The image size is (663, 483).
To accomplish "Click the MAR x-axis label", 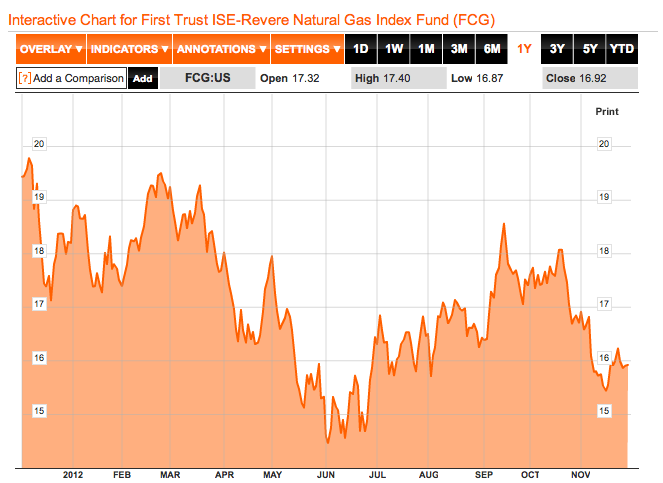I will (x=170, y=475).
